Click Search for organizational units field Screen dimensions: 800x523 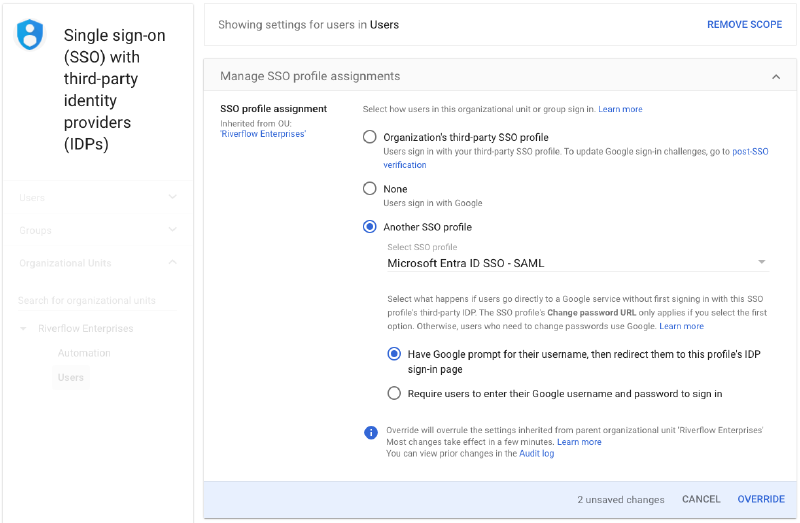[x=97, y=300]
